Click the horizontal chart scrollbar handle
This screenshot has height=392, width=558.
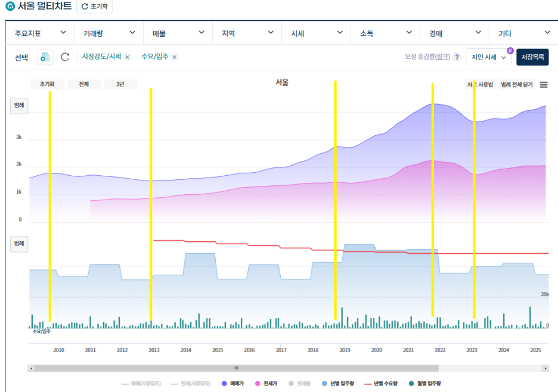(236, 368)
